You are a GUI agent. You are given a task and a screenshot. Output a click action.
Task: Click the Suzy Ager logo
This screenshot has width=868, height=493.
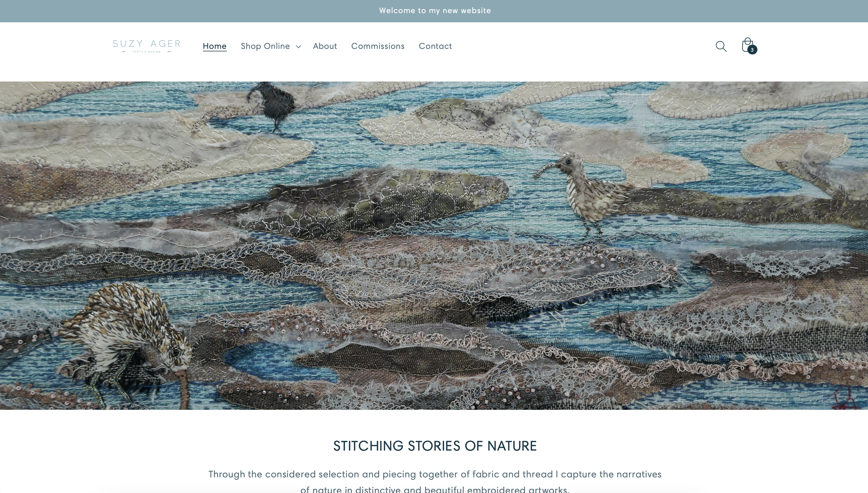146,46
